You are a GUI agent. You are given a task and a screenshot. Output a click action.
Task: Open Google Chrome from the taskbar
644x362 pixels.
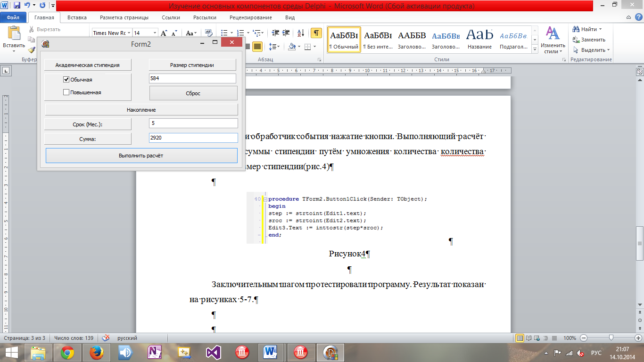coord(67,353)
